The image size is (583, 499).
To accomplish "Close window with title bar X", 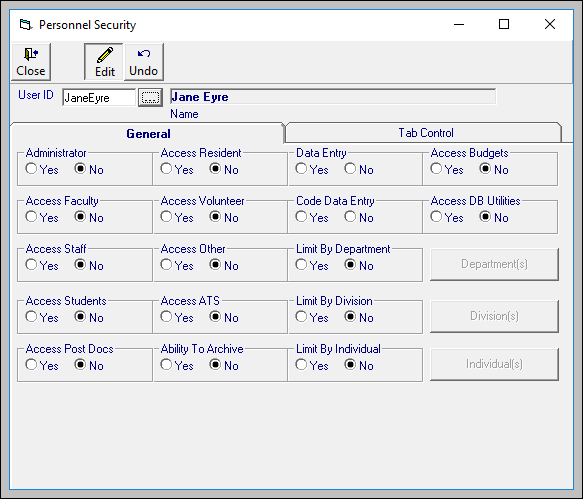I will 550,25.
